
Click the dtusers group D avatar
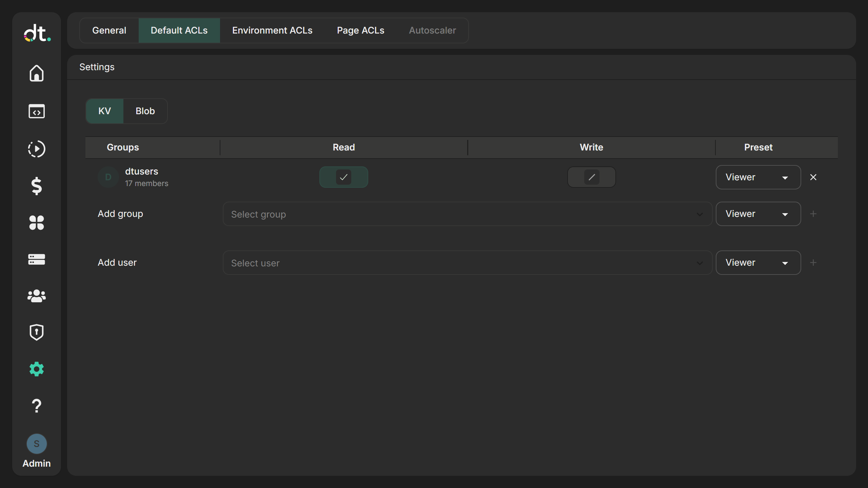[x=108, y=177]
